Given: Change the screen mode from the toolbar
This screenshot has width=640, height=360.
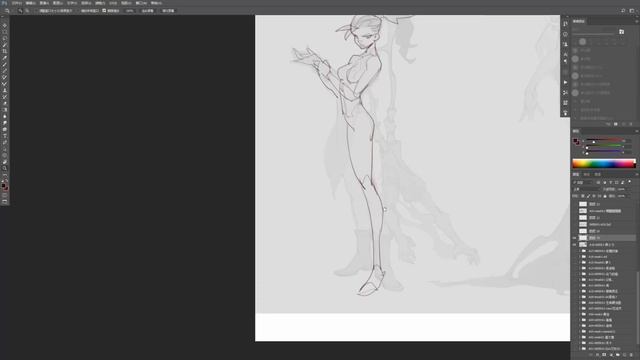Looking at the screenshot, I should tap(5, 202).
